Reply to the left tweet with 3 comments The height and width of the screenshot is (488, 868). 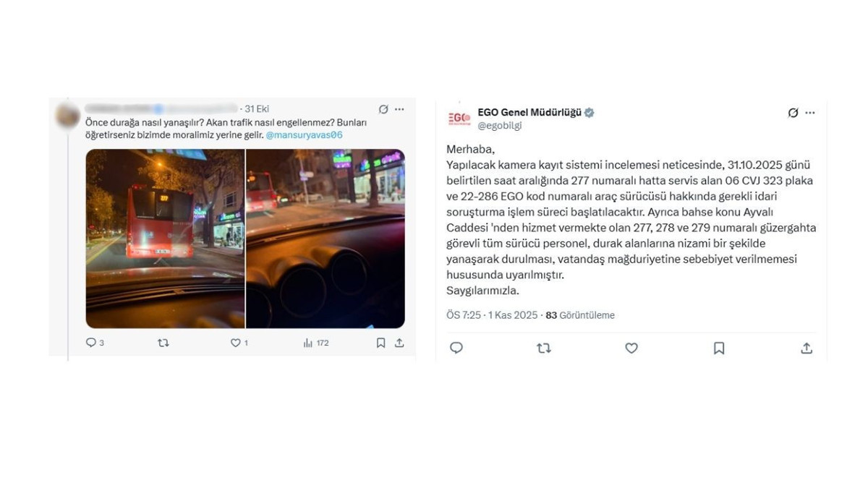pyautogui.click(x=95, y=343)
